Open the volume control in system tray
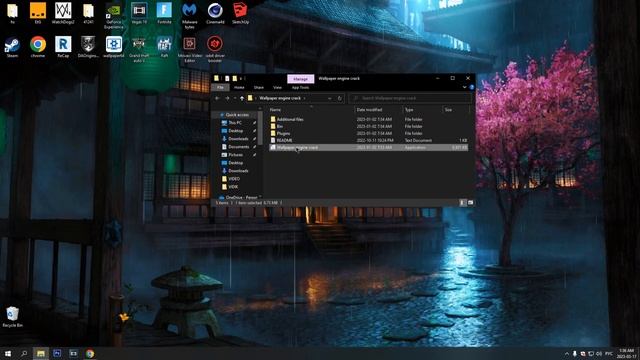 tap(599, 353)
